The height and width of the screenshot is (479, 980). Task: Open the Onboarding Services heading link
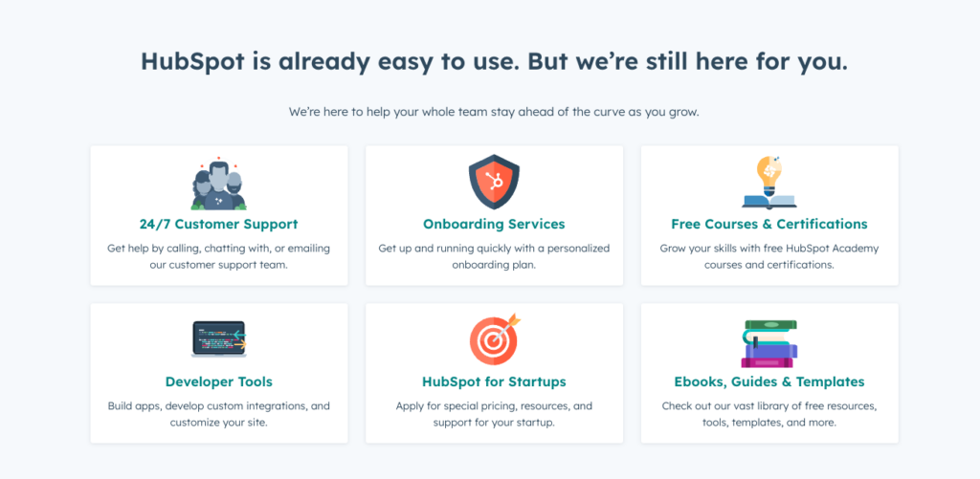[x=494, y=224]
